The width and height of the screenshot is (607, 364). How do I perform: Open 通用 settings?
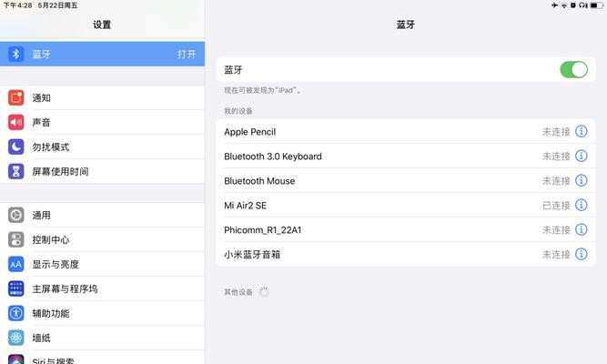[102, 215]
